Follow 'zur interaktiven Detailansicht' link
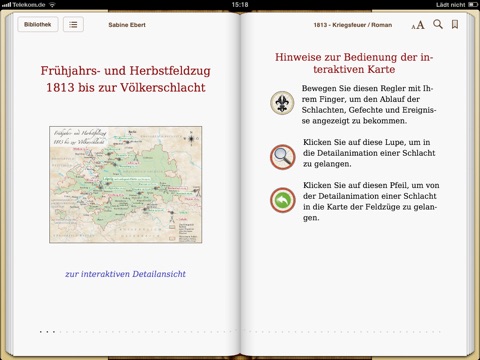The width and height of the screenshot is (480, 360). tap(125, 274)
